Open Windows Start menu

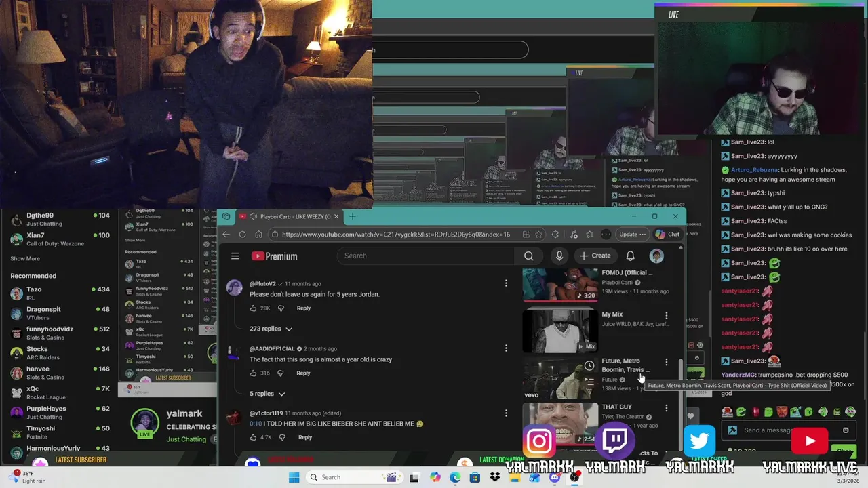click(x=294, y=477)
